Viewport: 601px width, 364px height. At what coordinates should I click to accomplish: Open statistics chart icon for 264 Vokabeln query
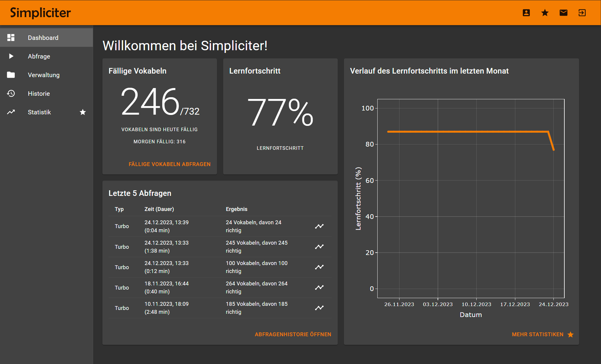[319, 287]
